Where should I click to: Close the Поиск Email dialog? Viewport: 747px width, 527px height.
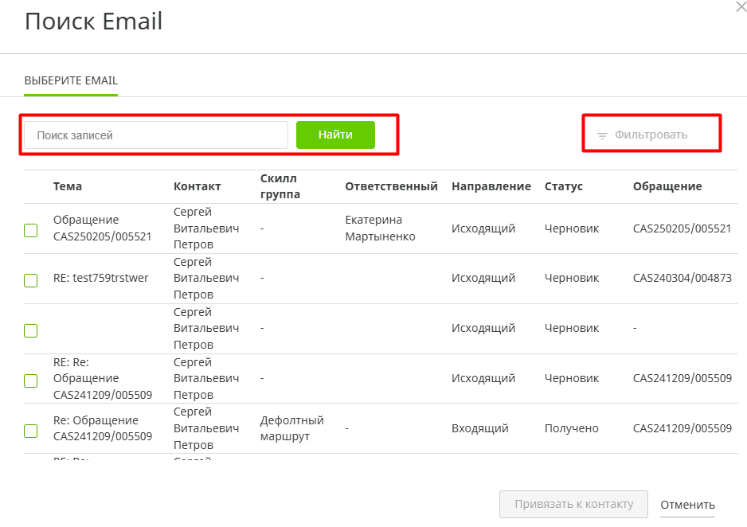(x=738, y=8)
